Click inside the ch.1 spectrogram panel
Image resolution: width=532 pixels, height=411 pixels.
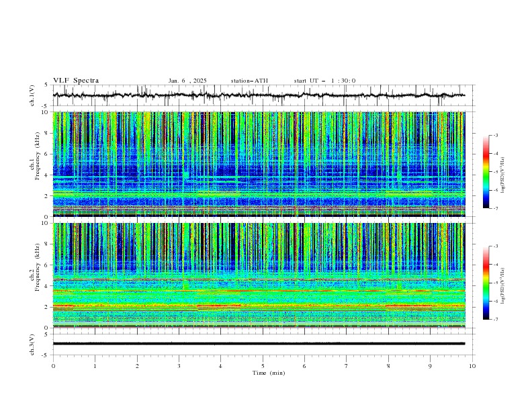[x=259, y=164]
